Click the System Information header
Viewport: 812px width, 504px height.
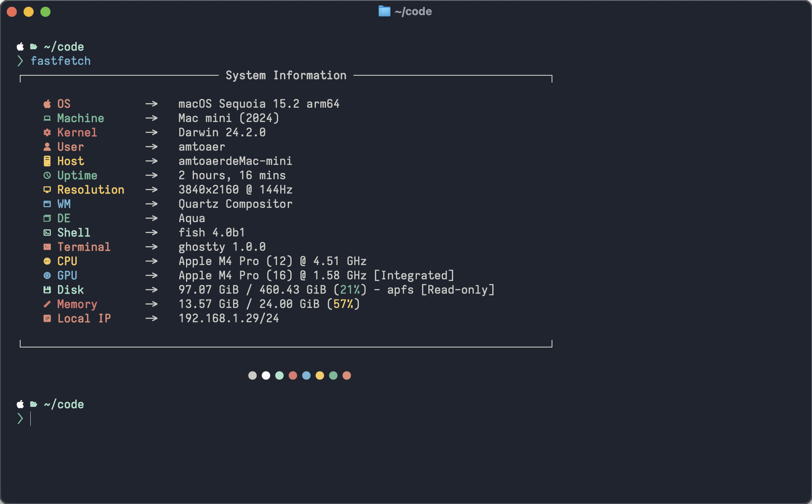286,75
